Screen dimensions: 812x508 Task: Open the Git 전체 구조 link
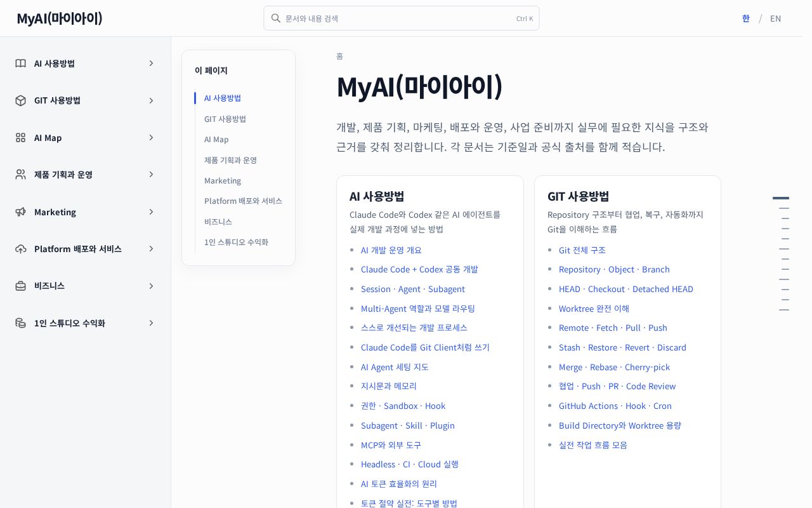(582, 250)
